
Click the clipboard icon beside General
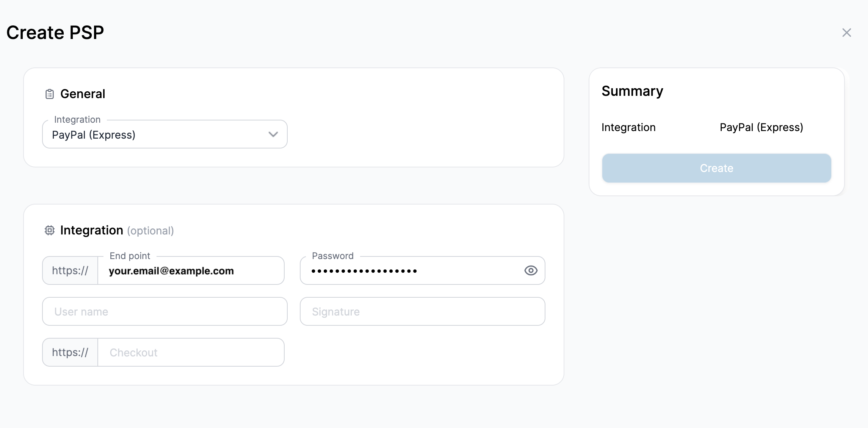point(50,94)
